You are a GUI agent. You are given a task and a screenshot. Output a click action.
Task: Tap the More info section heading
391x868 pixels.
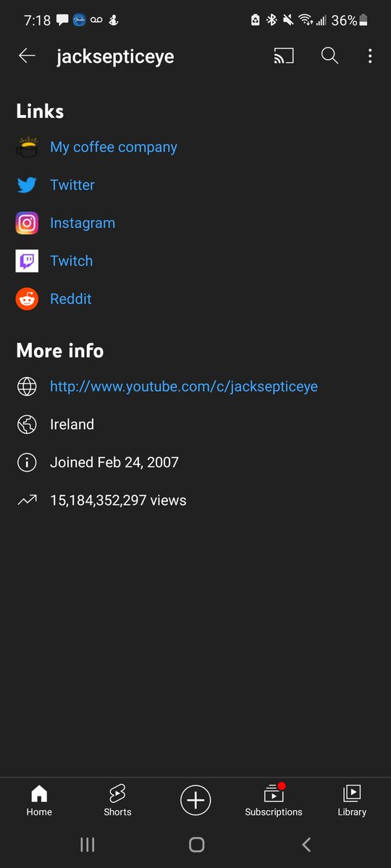60,351
